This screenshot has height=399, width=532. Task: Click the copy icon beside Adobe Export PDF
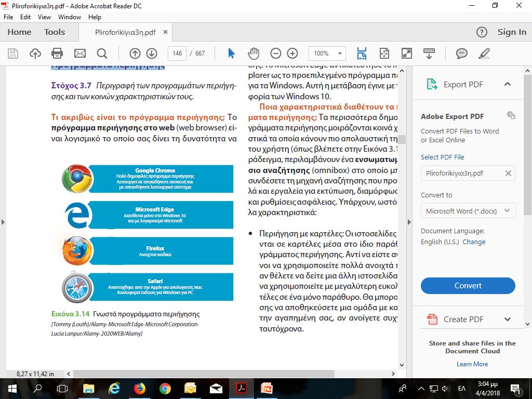pyautogui.click(x=511, y=115)
